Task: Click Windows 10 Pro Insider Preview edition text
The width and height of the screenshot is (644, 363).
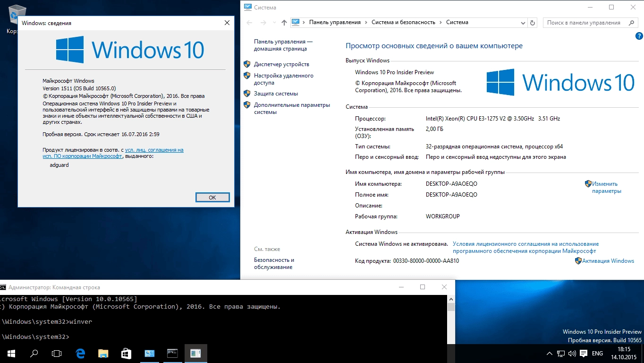Action: coord(394,72)
